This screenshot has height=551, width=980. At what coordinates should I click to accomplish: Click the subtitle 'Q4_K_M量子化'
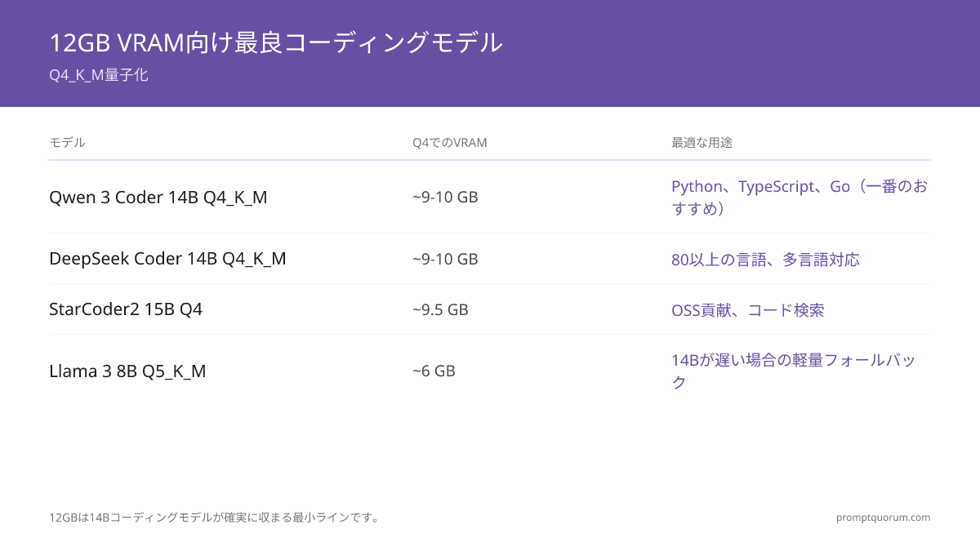tap(99, 75)
